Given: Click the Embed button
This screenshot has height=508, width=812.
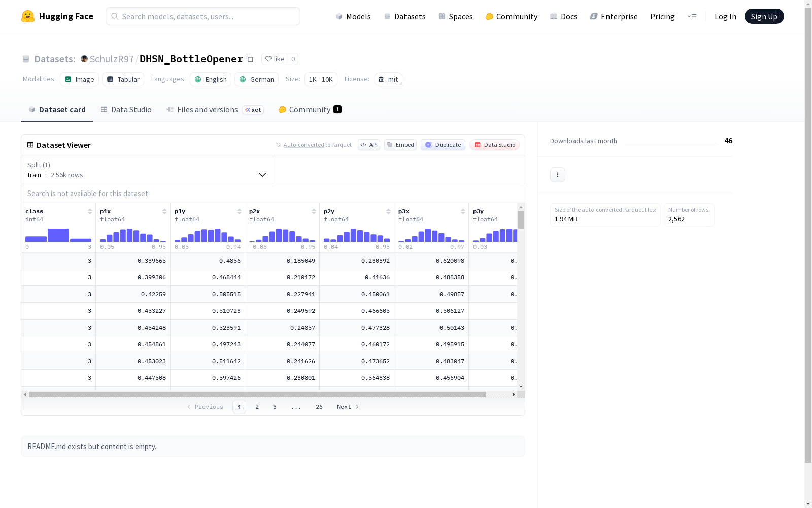Looking at the screenshot, I should point(400,145).
